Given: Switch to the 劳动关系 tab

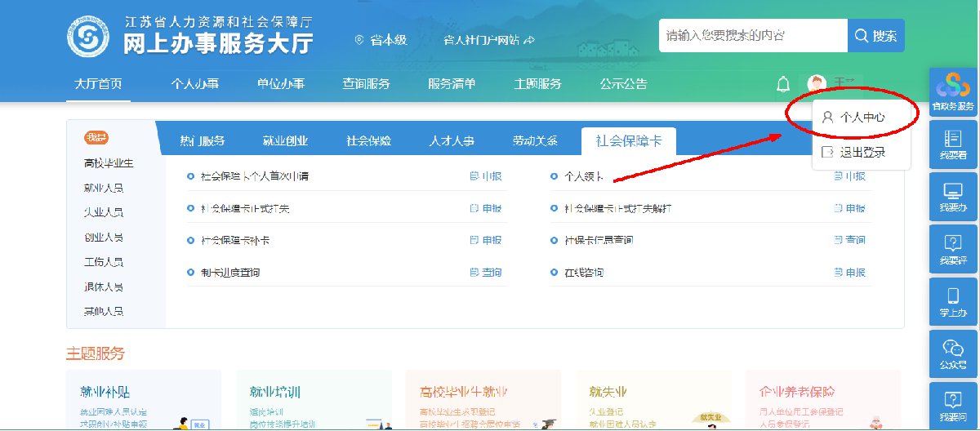Looking at the screenshot, I should [535, 140].
